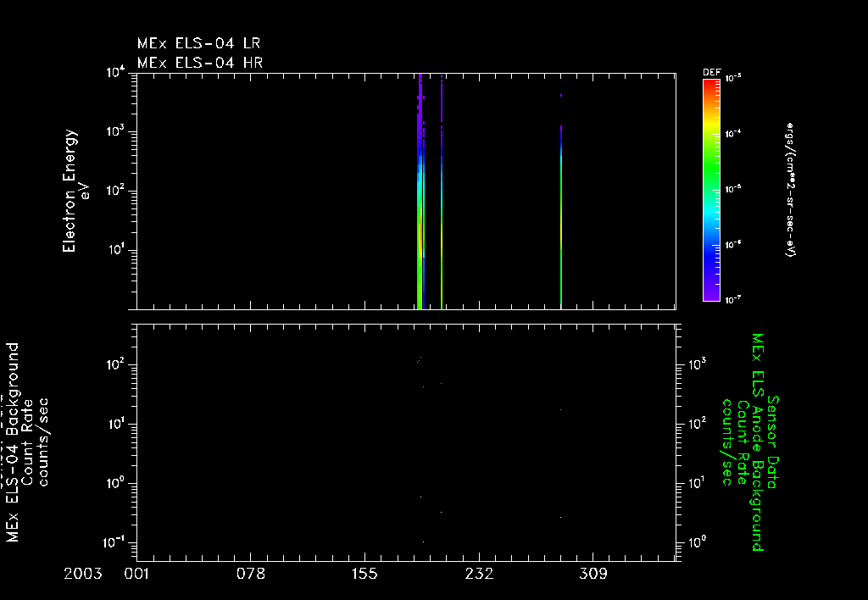Click the 10^2 tick on the left Count Rate axis

[115, 365]
